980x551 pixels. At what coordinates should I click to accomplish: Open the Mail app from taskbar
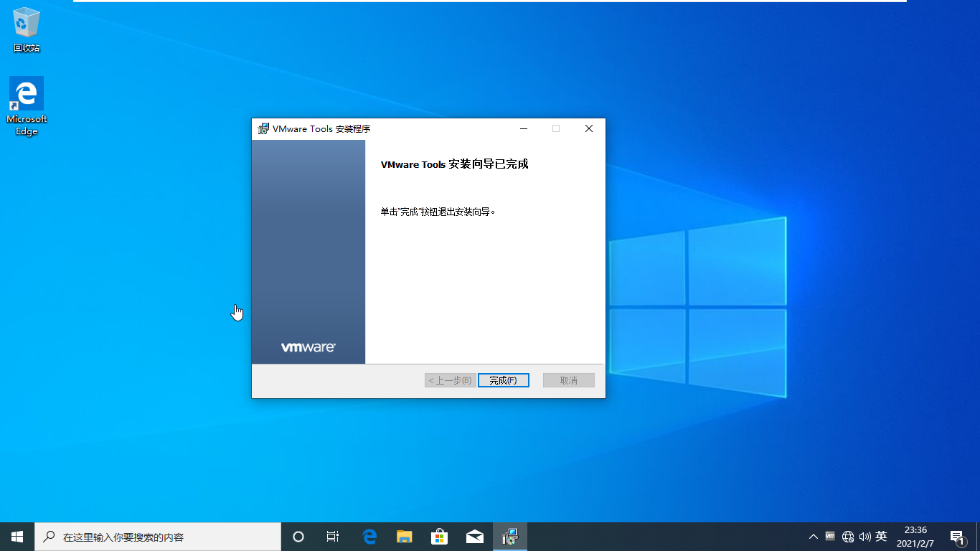coord(474,537)
